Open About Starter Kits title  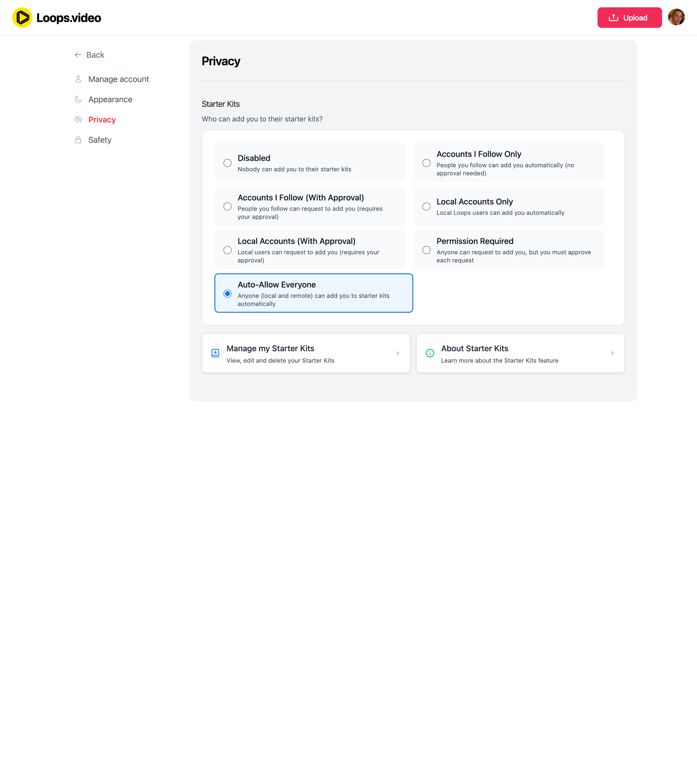[x=474, y=348]
